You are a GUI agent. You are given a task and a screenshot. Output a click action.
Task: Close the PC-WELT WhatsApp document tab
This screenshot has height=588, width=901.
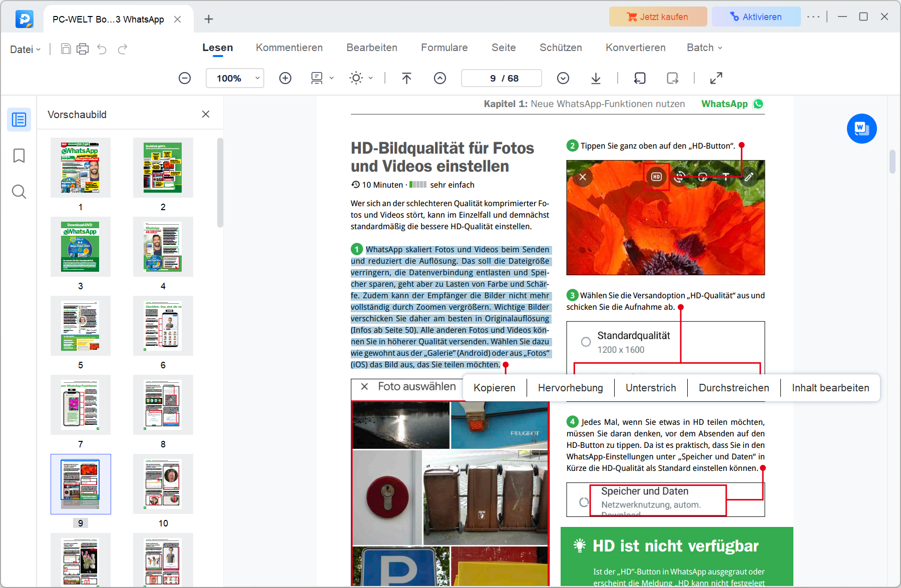(x=177, y=19)
